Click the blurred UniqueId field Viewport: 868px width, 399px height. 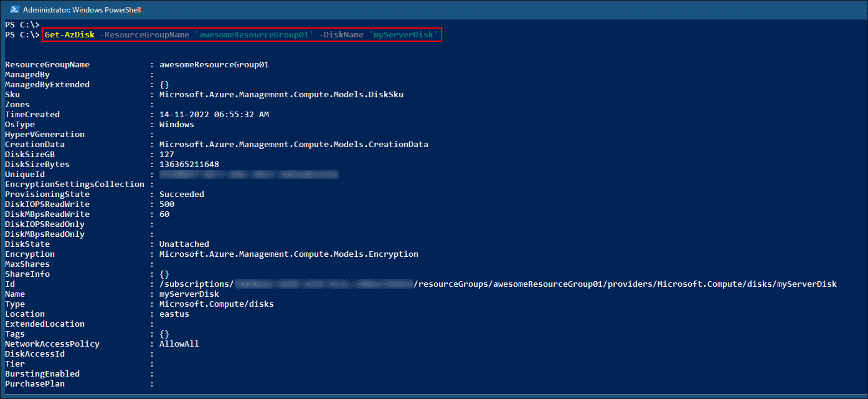tap(249, 174)
